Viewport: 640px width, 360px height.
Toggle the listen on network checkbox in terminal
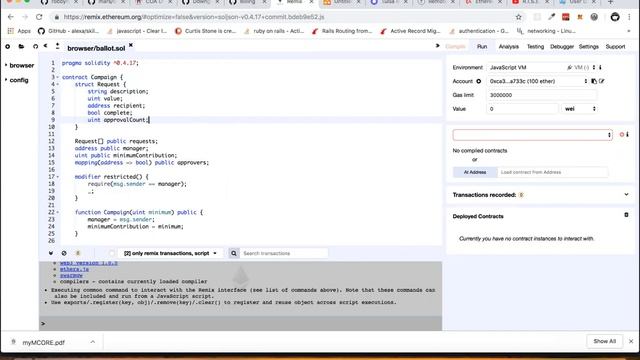(x=111, y=253)
